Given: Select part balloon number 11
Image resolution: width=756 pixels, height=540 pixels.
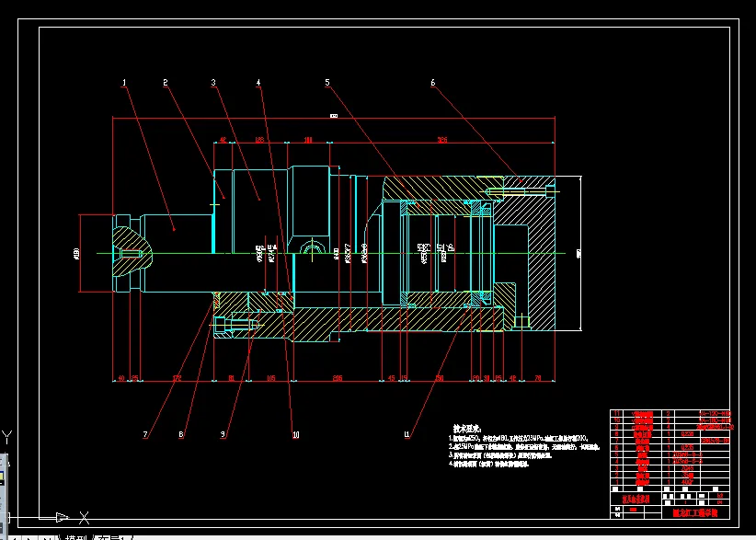Looking at the screenshot, I should (x=407, y=434).
